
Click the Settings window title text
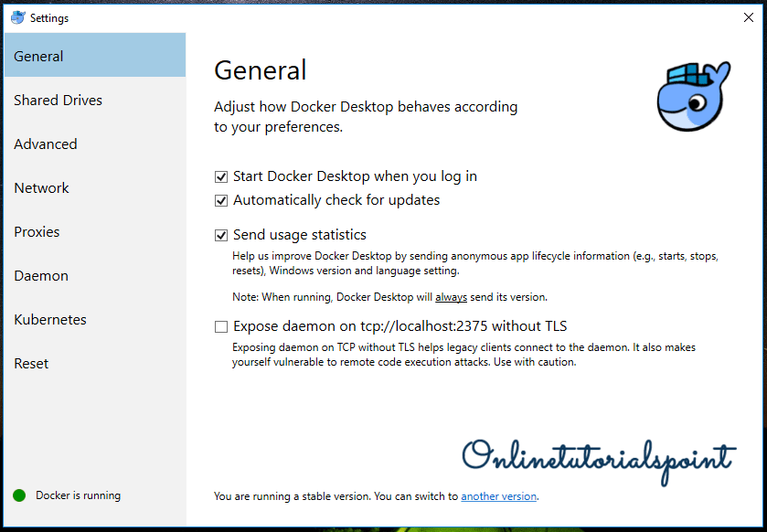[x=50, y=16]
